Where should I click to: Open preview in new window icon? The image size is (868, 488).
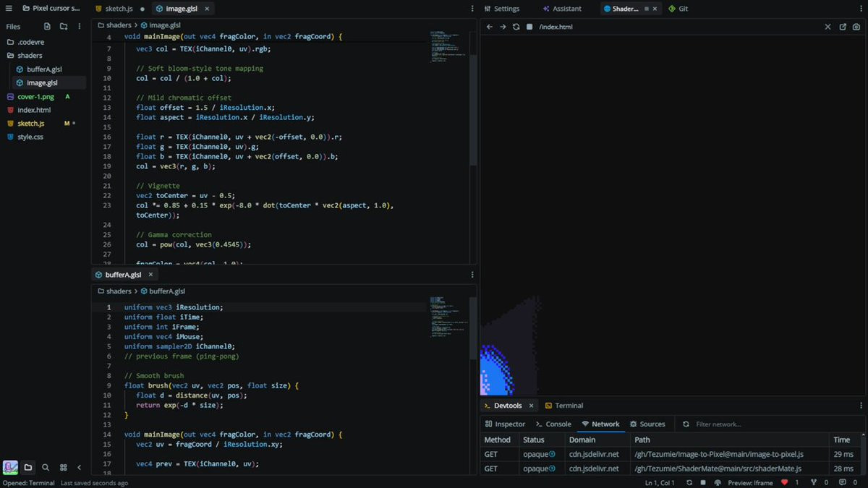[x=843, y=27]
